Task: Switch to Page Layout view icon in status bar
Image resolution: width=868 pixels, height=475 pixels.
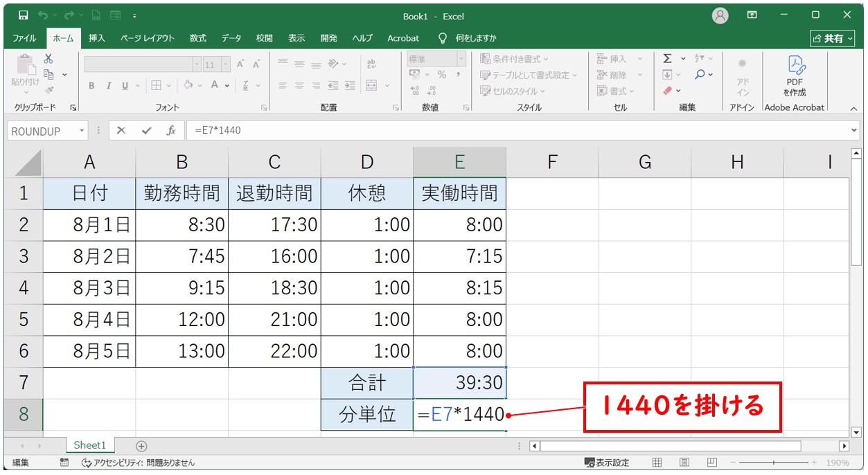Action: pos(684,463)
